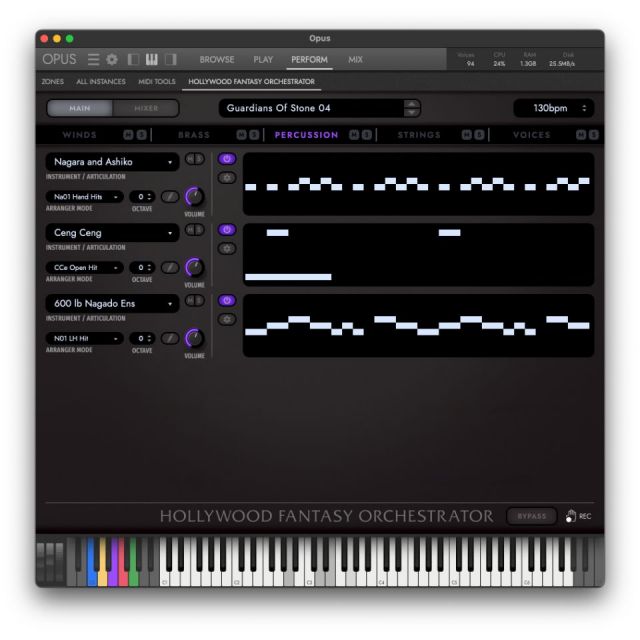Click the Nagara and Ashiko volume knob
The image size is (640, 640).
[194, 197]
